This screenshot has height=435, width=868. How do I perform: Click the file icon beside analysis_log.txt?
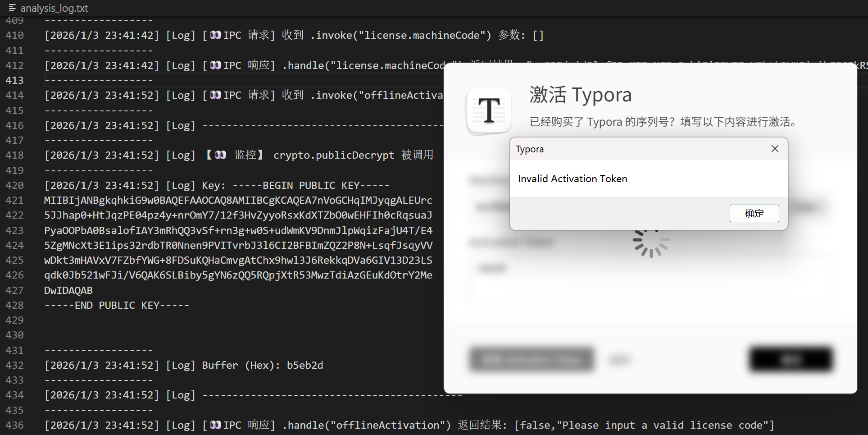(12, 8)
